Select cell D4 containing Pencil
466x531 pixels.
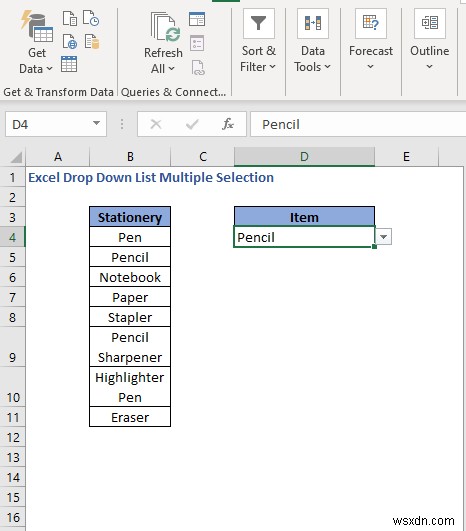(x=304, y=237)
